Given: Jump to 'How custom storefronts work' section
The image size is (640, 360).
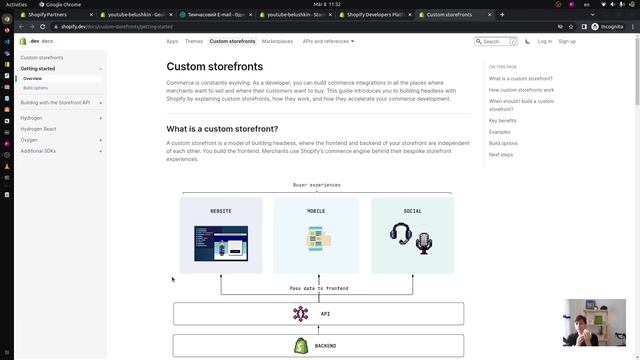Looking at the screenshot, I should (x=521, y=90).
